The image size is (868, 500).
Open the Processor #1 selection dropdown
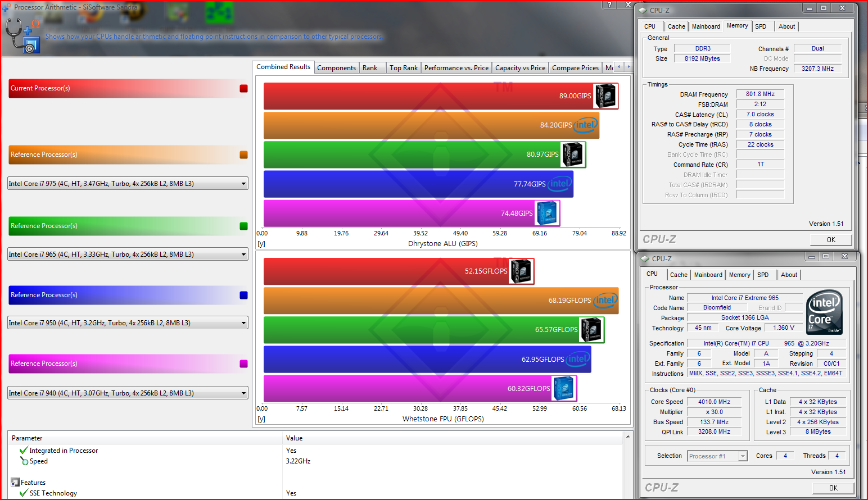click(717, 456)
